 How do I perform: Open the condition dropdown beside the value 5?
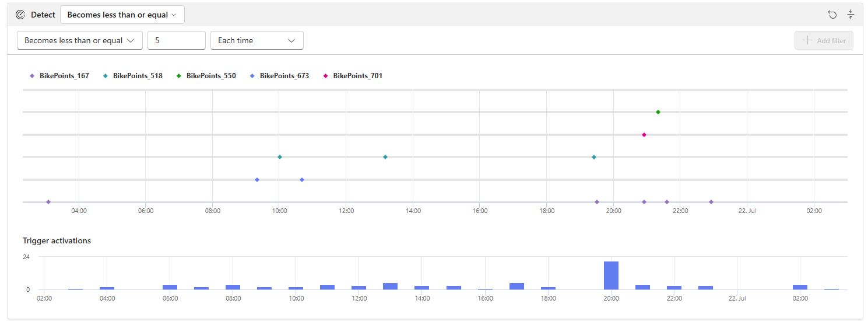tap(80, 40)
